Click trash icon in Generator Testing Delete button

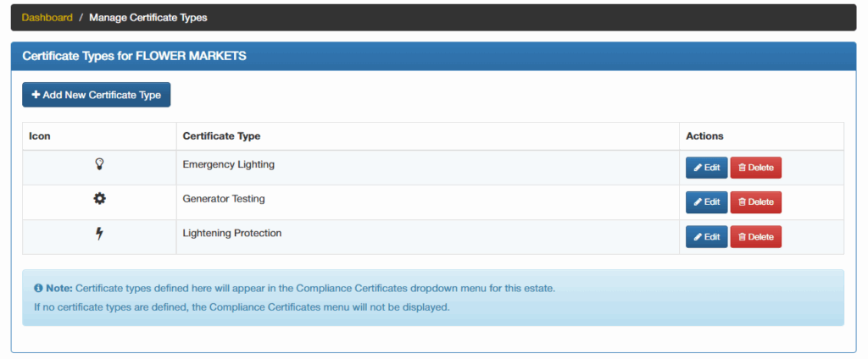pos(743,202)
